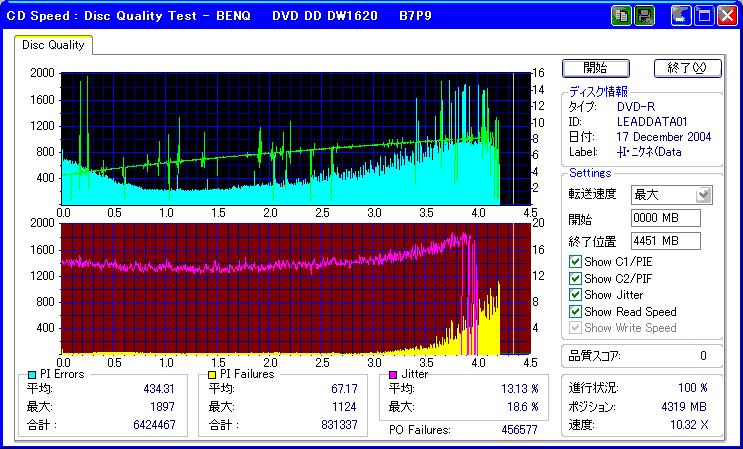Click the cyan PI Errors color swatch
The image size is (743, 449).
coord(32,375)
